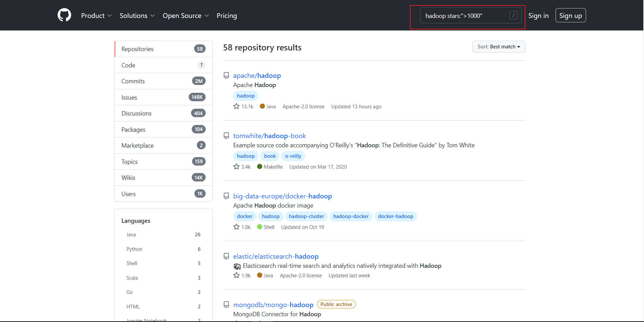644x322 pixels.
Task: Click the hadoop-docker topic tag
Action: click(x=351, y=216)
